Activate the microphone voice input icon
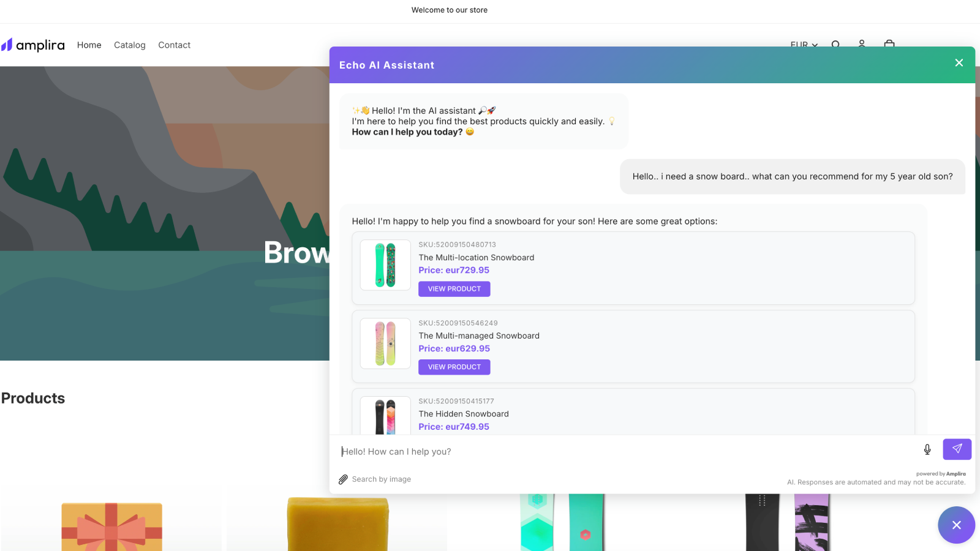Viewport: 980px width, 551px height. [x=927, y=450]
